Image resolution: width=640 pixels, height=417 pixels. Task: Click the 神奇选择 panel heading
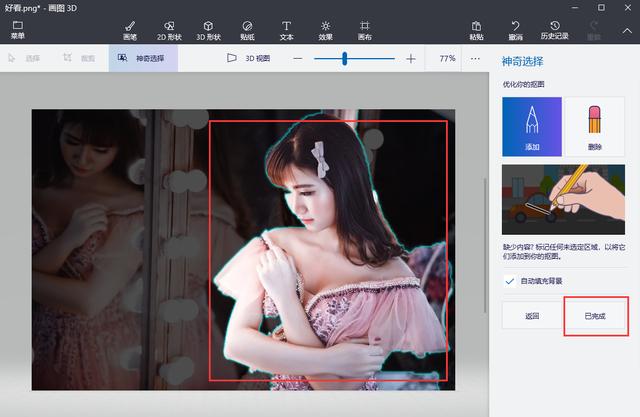[522, 62]
